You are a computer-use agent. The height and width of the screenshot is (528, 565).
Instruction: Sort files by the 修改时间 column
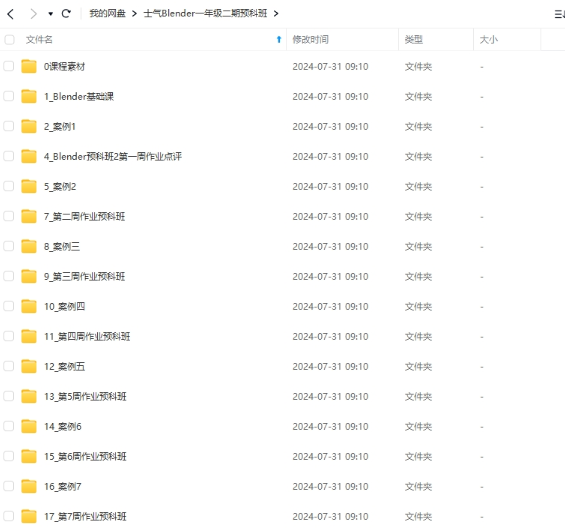coord(310,39)
